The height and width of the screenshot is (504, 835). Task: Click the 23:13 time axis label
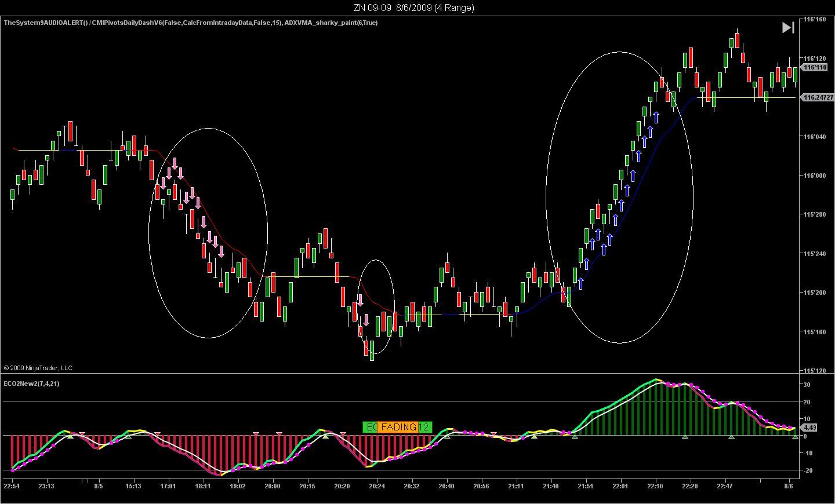pyautogui.click(x=46, y=486)
